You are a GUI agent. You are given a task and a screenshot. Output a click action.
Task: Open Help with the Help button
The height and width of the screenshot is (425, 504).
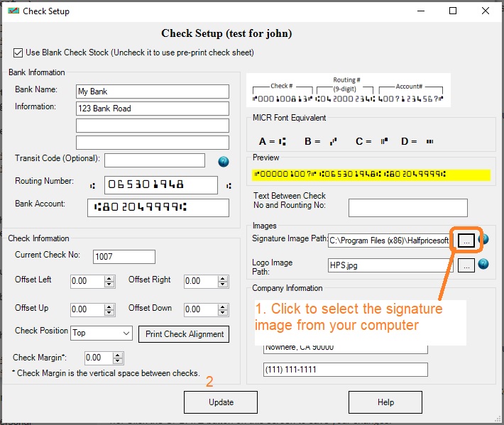(385, 402)
